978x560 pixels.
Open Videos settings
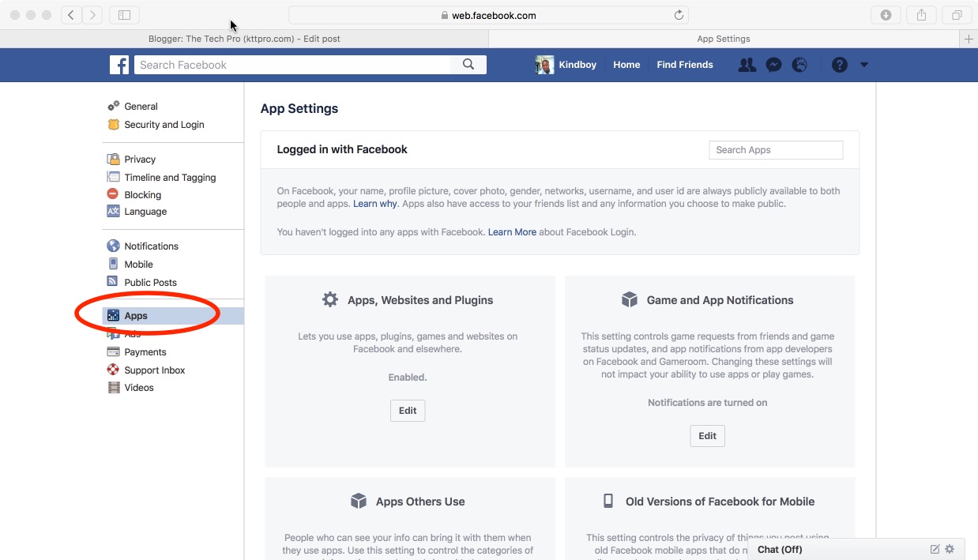[x=138, y=387]
